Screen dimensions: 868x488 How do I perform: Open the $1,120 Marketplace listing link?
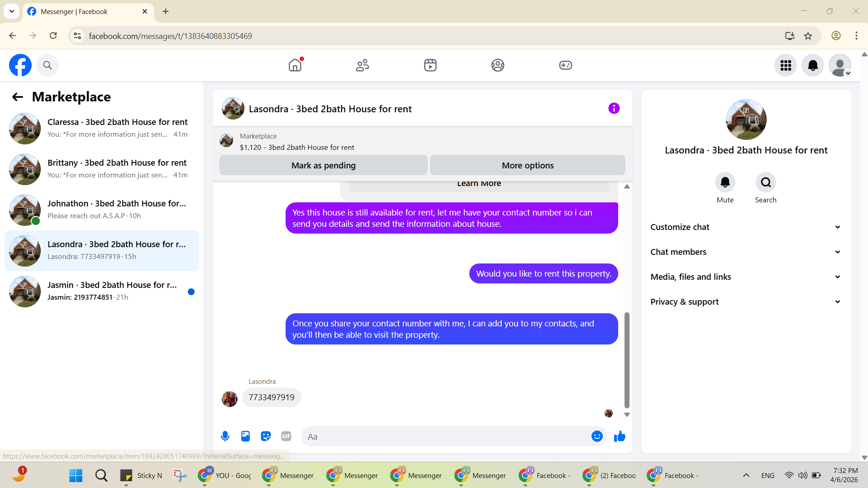[297, 148]
